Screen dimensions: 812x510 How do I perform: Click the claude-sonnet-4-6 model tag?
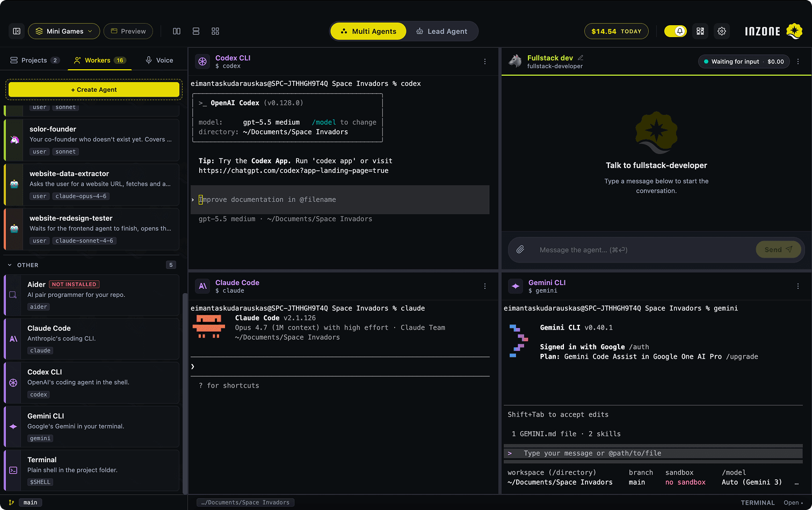tap(84, 241)
